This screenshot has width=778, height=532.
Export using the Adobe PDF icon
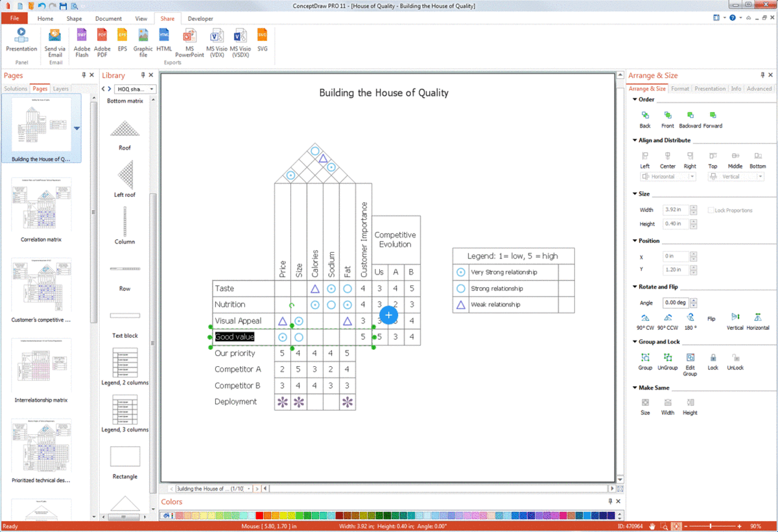[102, 36]
